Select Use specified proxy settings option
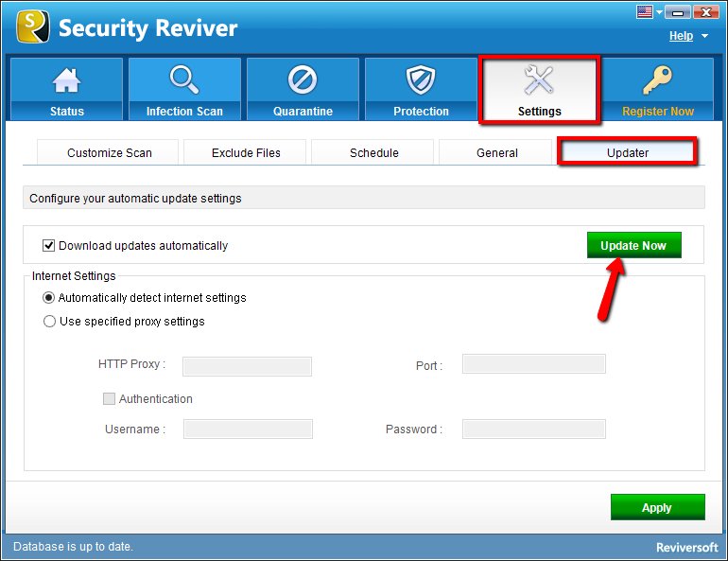 (x=49, y=322)
